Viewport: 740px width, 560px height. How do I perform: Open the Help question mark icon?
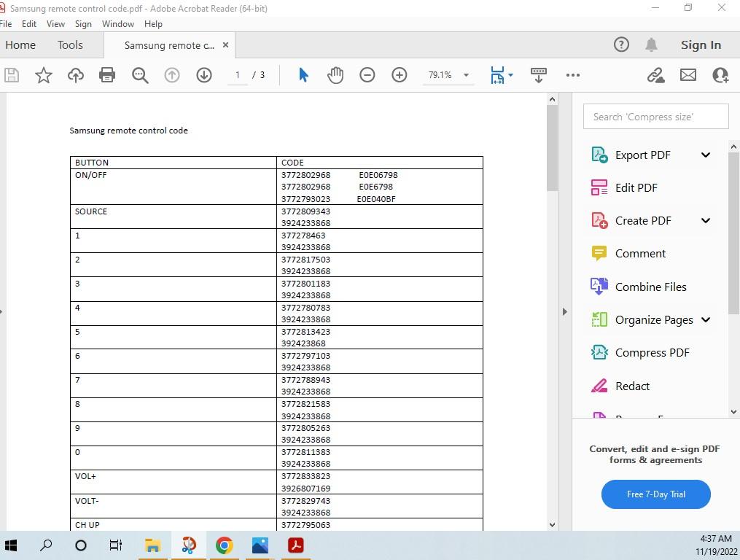[622, 45]
